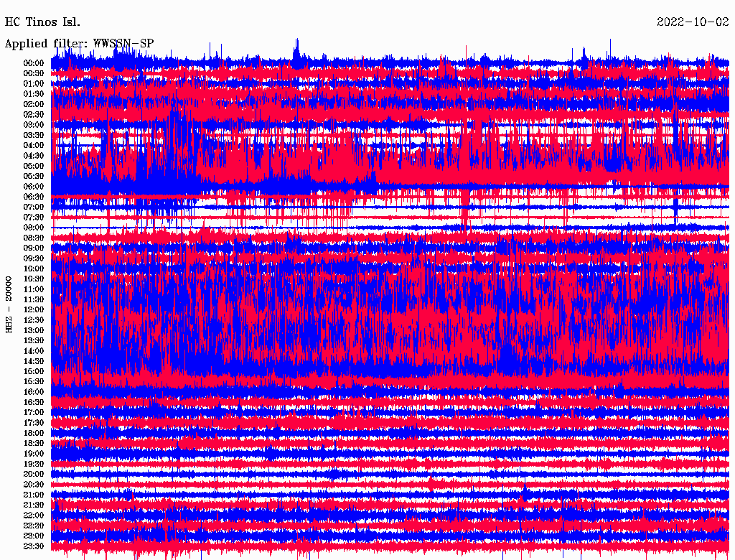This screenshot has width=735, height=560.
Task: Select the 03:00 time label
Action: [34, 125]
